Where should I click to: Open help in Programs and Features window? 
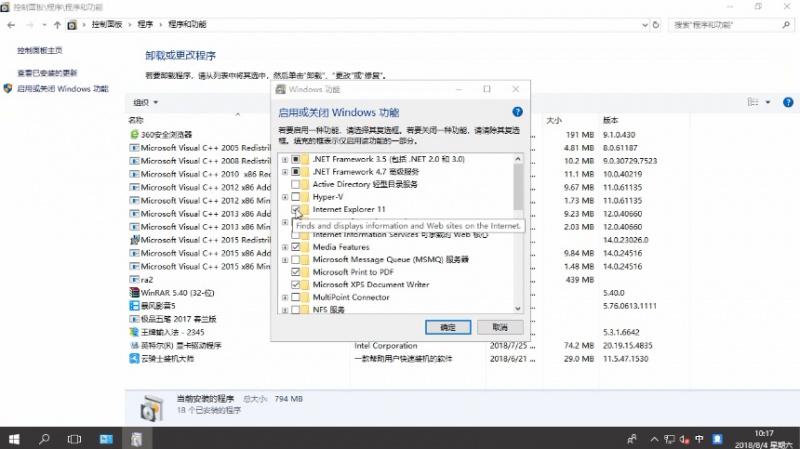click(788, 103)
